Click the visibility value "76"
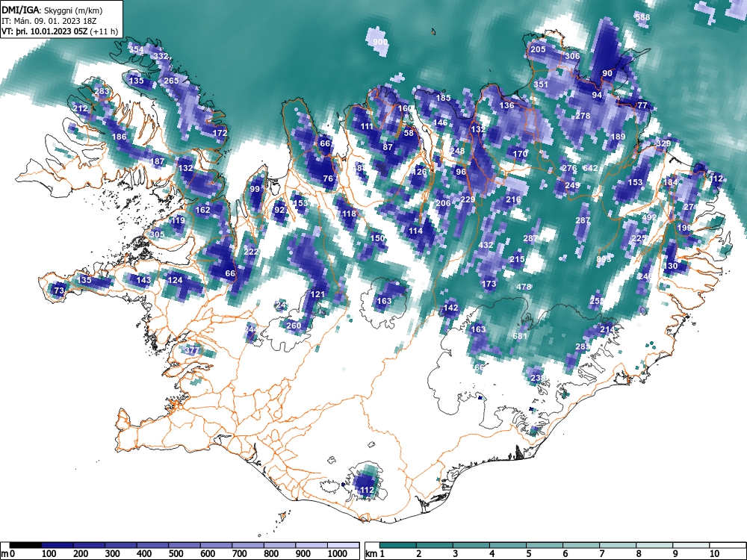The image size is (747, 560). (x=328, y=178)
